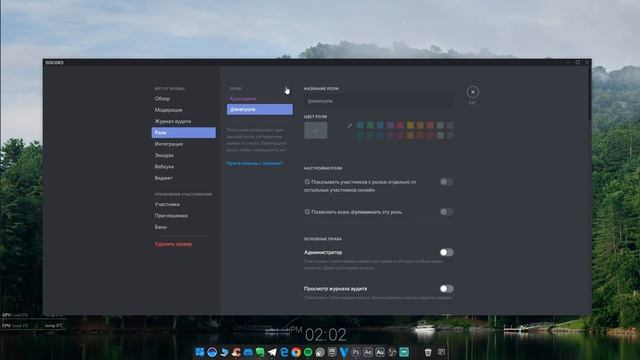Toggle showing role members separately online
Viewport: 640px width, 360px height.
coord(447,182)
